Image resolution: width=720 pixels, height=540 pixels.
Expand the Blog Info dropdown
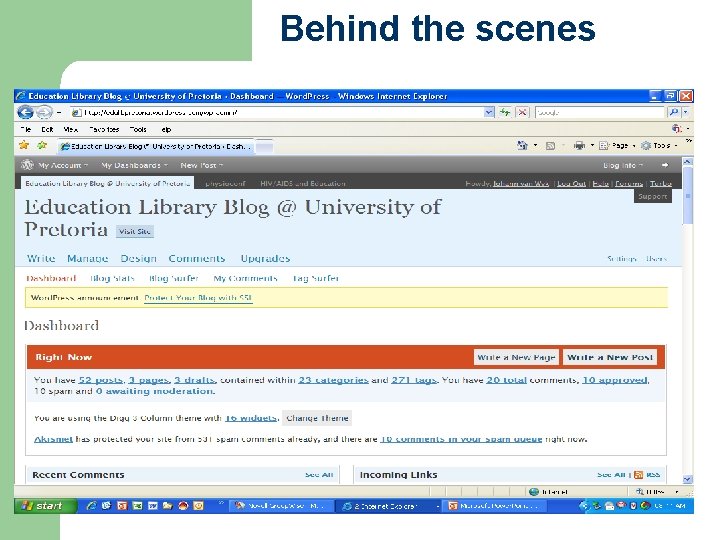point(623,165)
